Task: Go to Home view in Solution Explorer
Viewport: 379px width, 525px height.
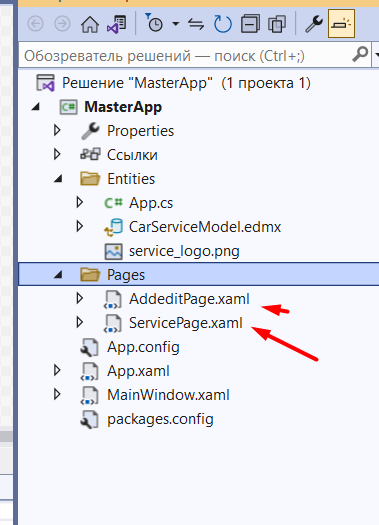Action: tap(90, 24)
